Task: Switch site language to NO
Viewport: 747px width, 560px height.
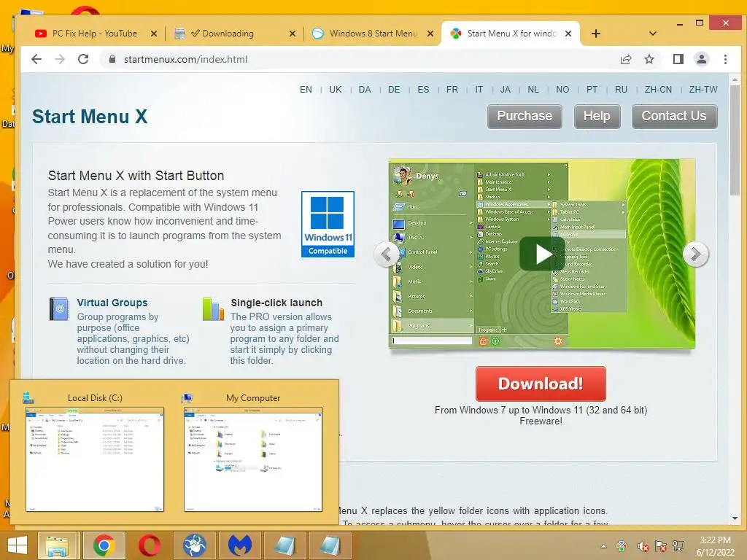Action: (x=562, y=90)
